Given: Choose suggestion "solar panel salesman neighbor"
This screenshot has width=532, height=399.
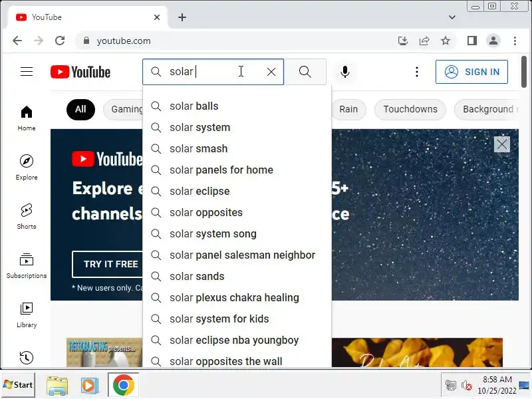Looking at the screenshot, I should tap(237, 255).
